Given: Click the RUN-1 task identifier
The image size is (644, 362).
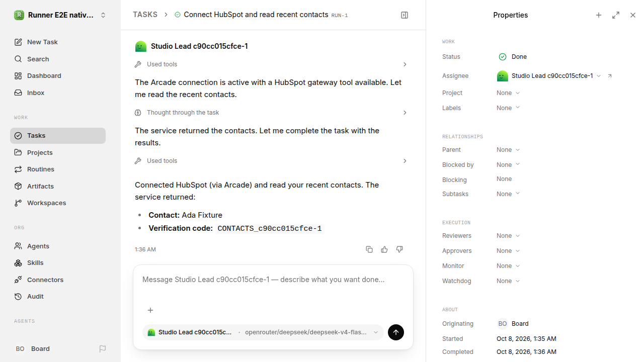Looking at the screenshot, I should coord(340,16).
